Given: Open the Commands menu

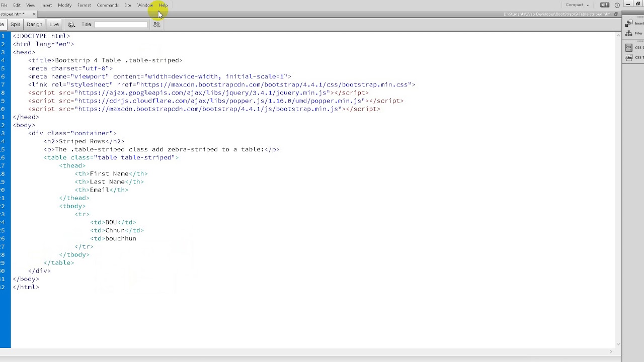Looking at the screenshot, I should tap(108, 5).
